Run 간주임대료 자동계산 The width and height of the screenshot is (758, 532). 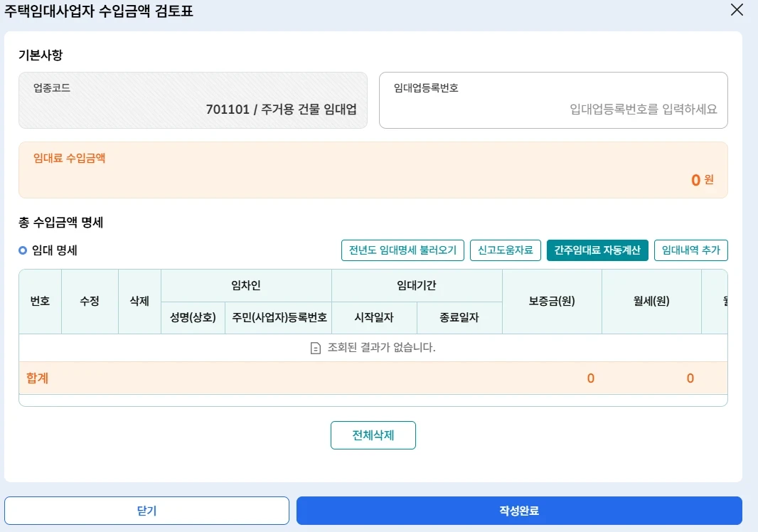click(597, 250)
